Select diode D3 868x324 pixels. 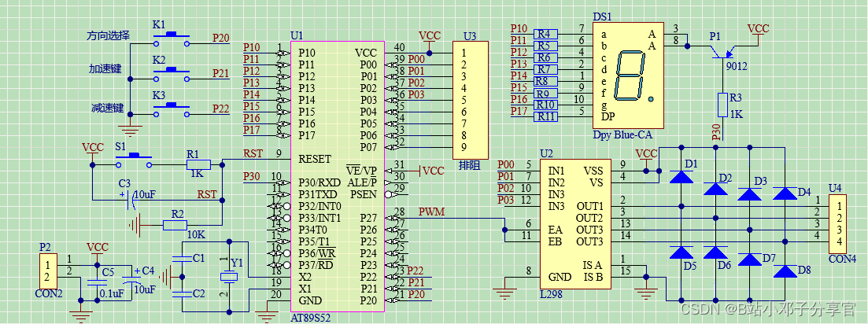tap(749, 193)
